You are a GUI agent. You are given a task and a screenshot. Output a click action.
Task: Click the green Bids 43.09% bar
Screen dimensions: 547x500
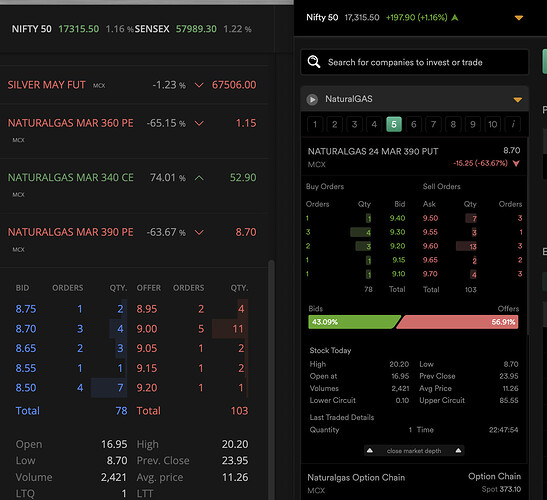pyautogui.click(x=354, y=322)
